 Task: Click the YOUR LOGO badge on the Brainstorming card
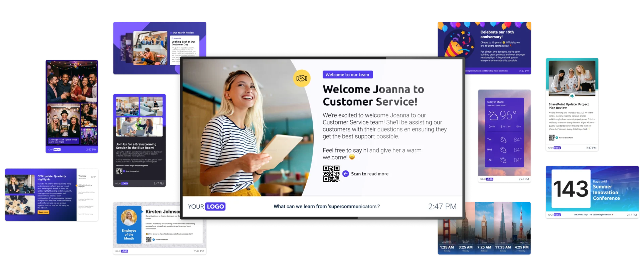(x=121, y=183)
